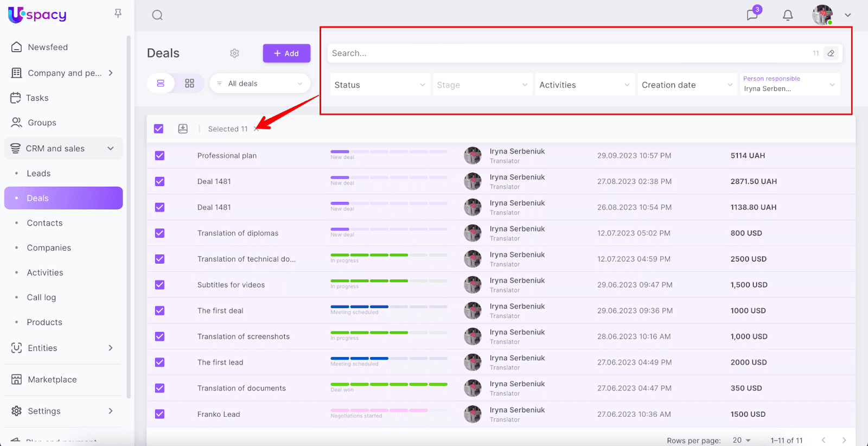Open the chat messages icon with badge
The width and height of the screenshot is (868, 446).
point(752,15)
